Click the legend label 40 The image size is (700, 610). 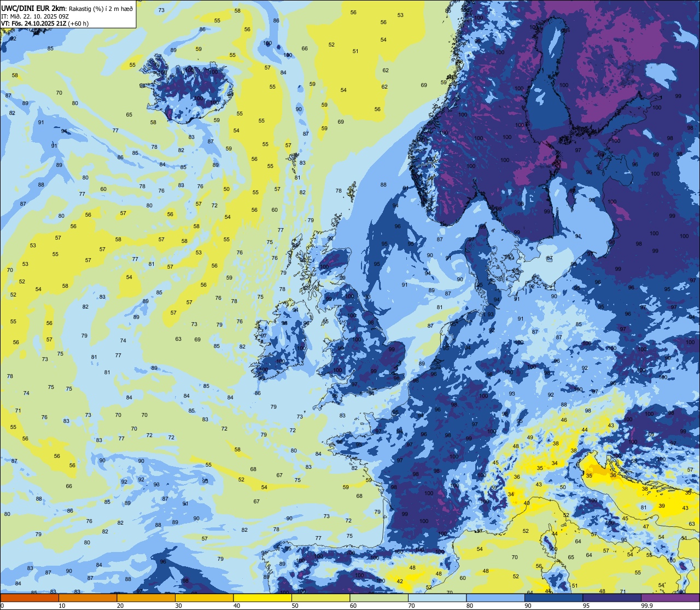click(237, 606)
